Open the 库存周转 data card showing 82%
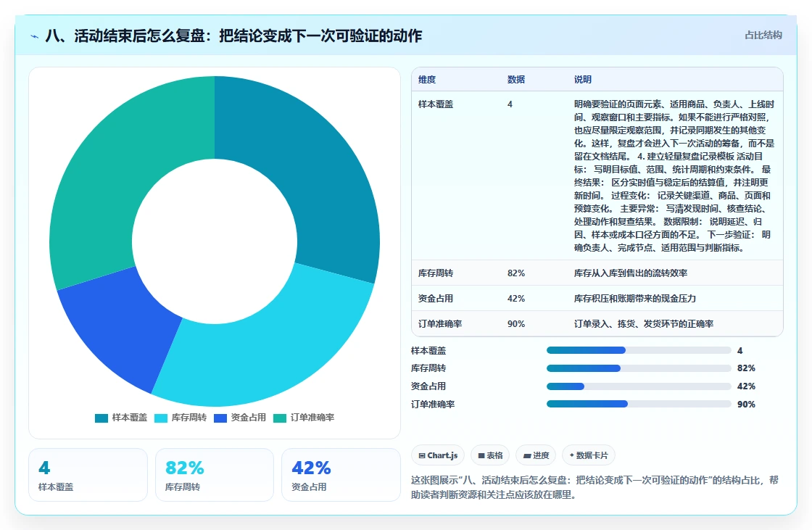The width and height of the screenshot is (812, 530). click(x=215, y=475)
